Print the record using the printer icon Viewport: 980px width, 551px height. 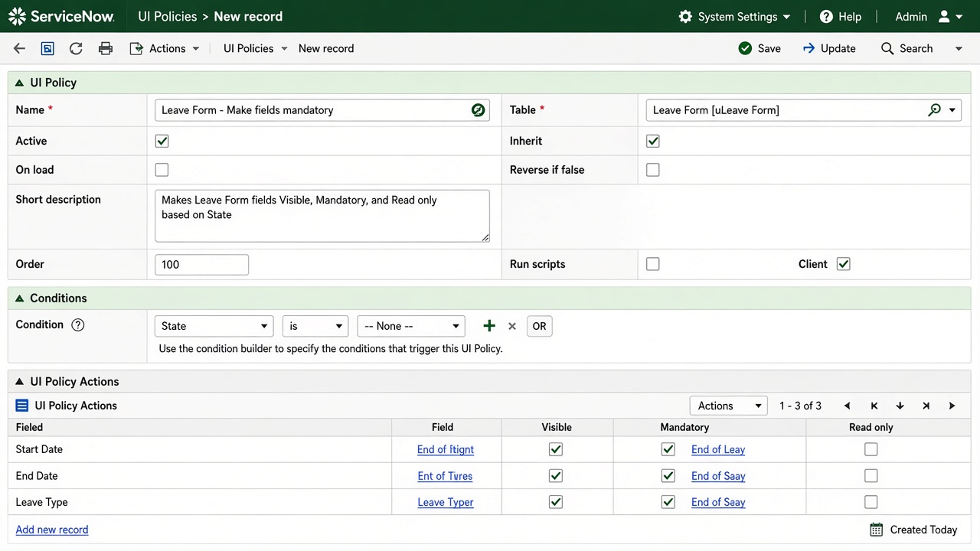pos(106,48)
